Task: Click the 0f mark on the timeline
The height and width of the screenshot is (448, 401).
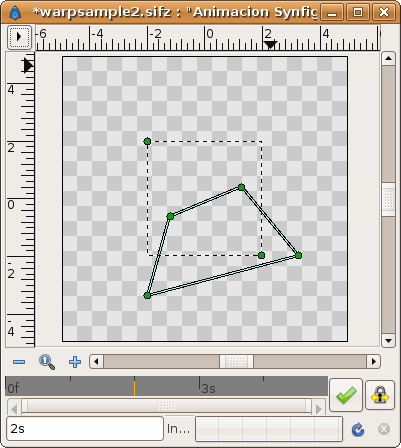Action: [13, 388]
